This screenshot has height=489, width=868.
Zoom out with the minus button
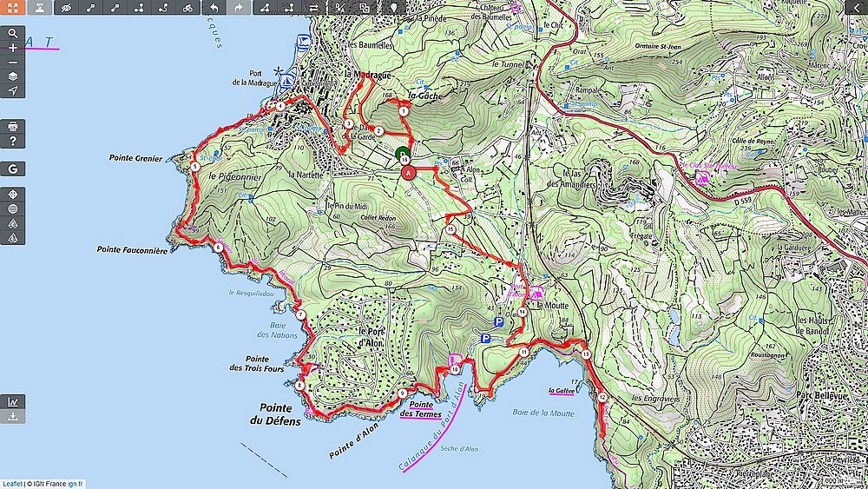point(13,62)
